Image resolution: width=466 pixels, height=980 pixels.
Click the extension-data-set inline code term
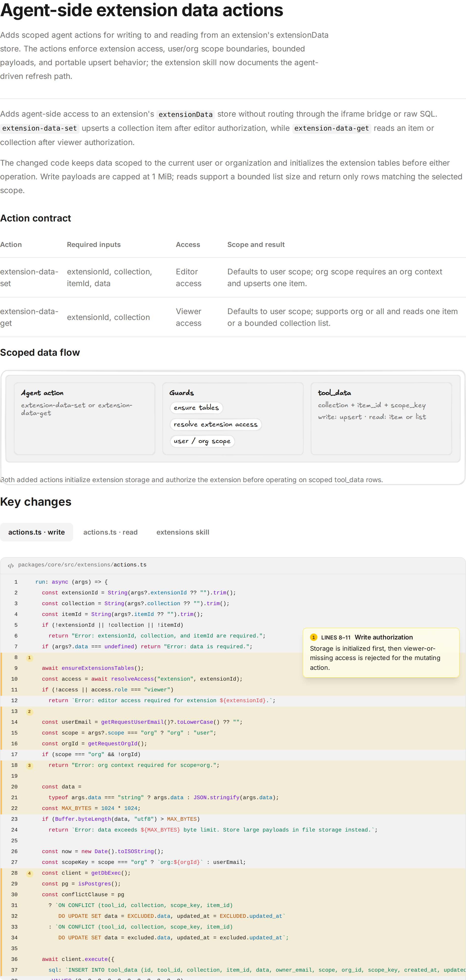pyautogui.click(x=39, y=129)
